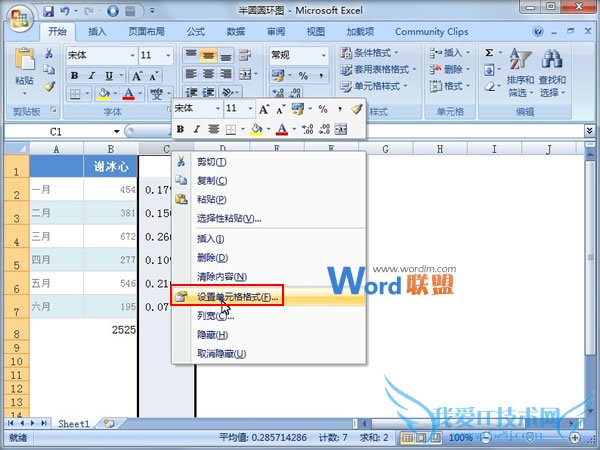Select row 8 header
The width and height of the screenshot is (600, 450).
click(x=17, y=329)
